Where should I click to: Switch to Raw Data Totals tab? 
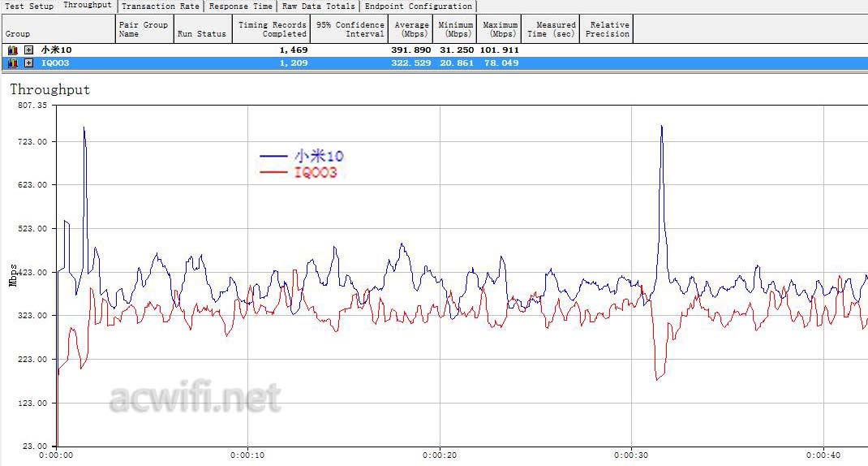(x=318, y=6)
